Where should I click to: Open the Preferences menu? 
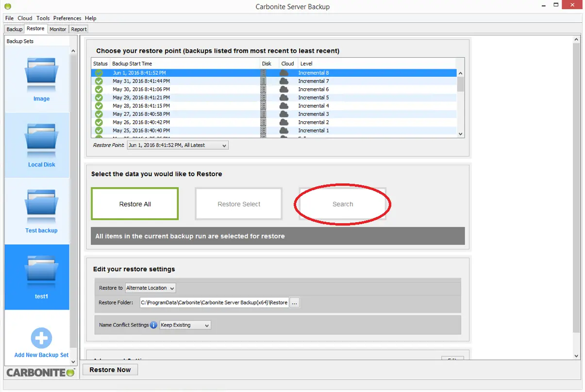67,18
